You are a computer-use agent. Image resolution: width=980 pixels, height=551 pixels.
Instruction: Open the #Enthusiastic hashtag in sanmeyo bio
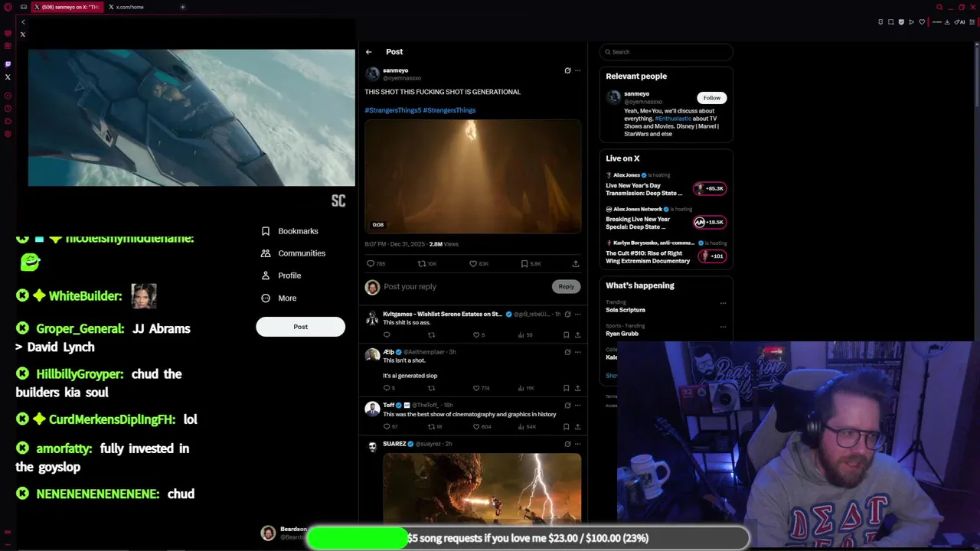click(x=672, y=119)
